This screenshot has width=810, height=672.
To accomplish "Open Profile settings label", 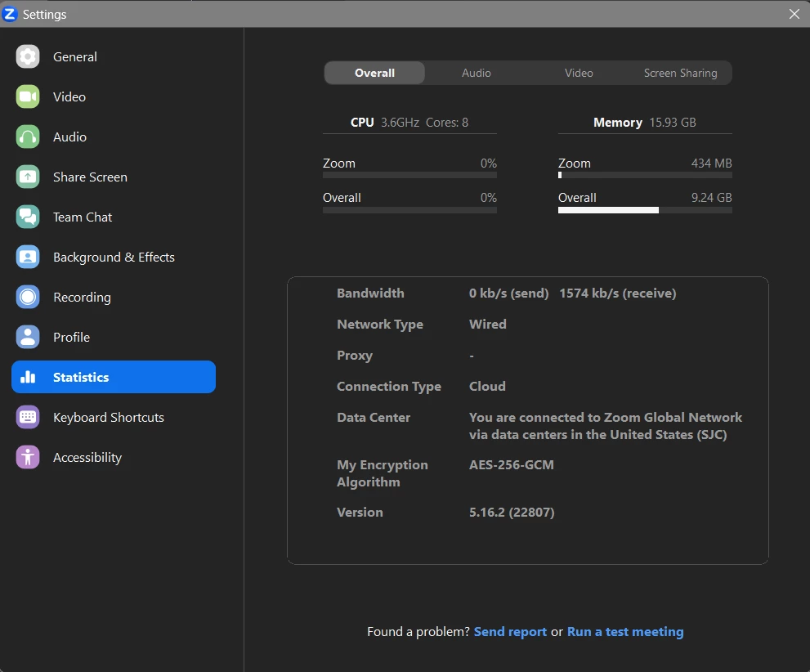I will 71,337.
